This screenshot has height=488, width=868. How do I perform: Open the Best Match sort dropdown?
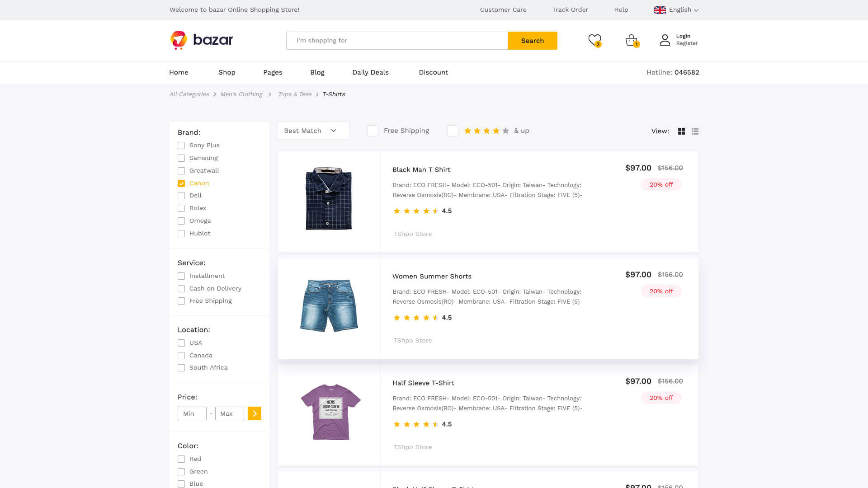(x=313, y=131)
